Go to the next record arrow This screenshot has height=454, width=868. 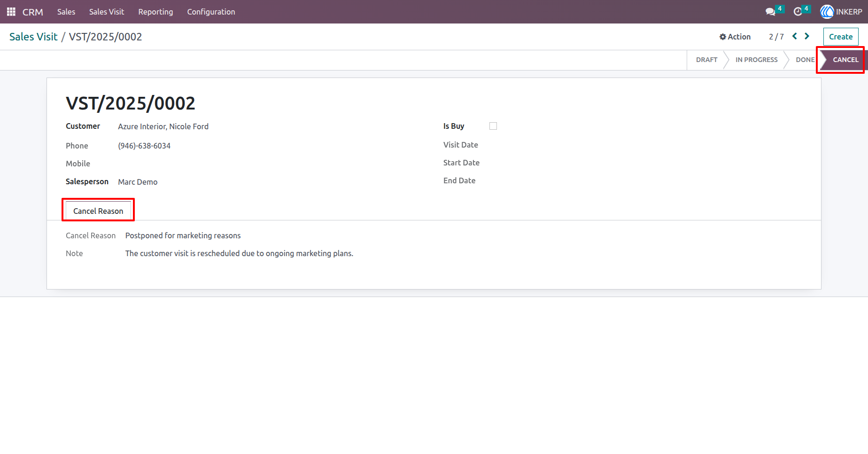tap(807, 36)
